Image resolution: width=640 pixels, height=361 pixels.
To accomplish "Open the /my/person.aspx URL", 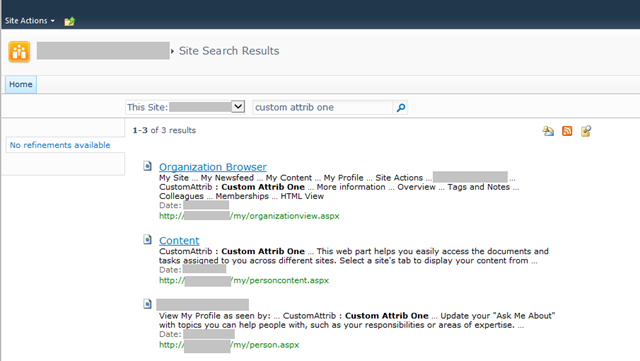I will (229, 345).
